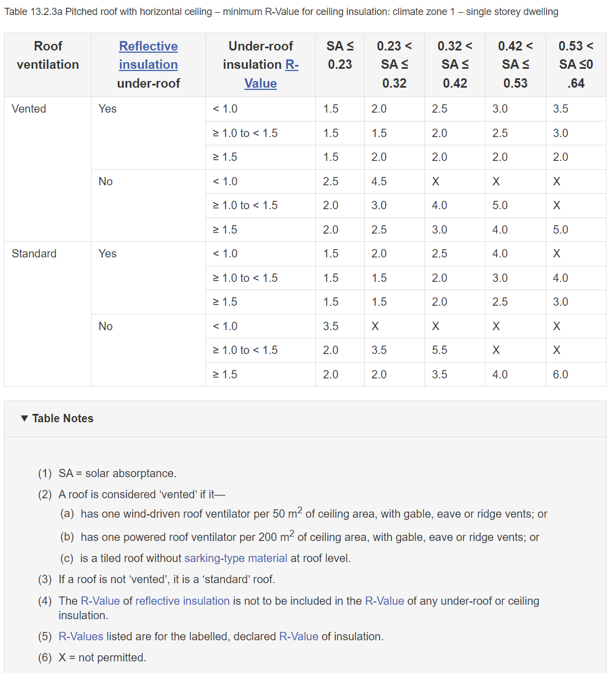The image size is (616, 673).
Task: Open the sarking-type material link
Action: [236, 558]
